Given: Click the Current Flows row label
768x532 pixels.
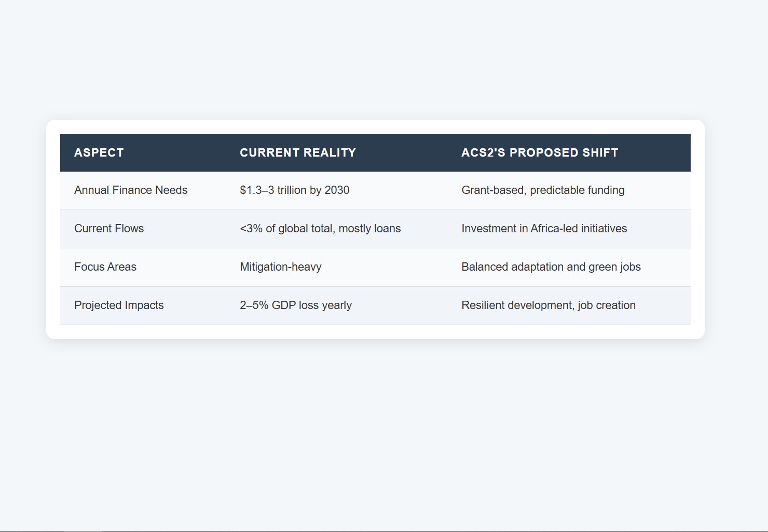Looking at the screenshot, I should click(x=109, y=229).
